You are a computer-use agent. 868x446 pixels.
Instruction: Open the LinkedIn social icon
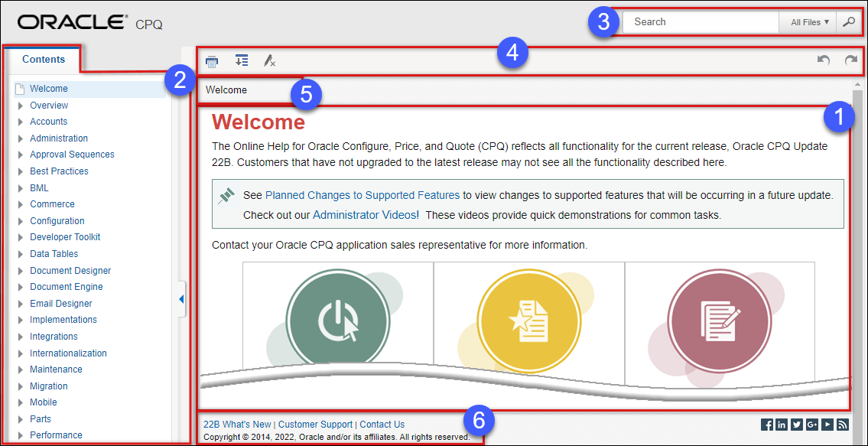pyautogui.click(x=782, y=425)
